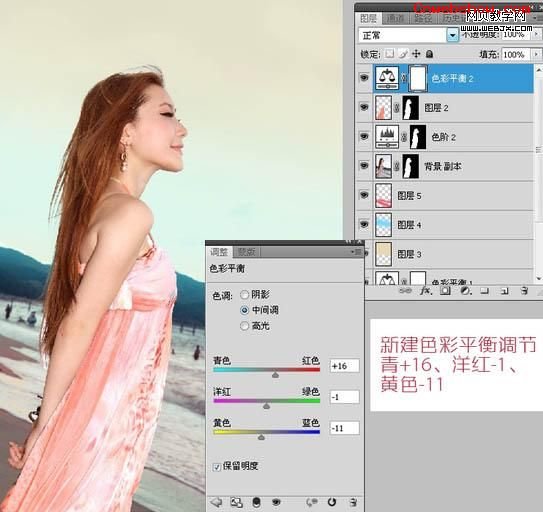Click the lock all padlock icon
Image resolution: width=543 pixels, height=512 pixels.
429,54
